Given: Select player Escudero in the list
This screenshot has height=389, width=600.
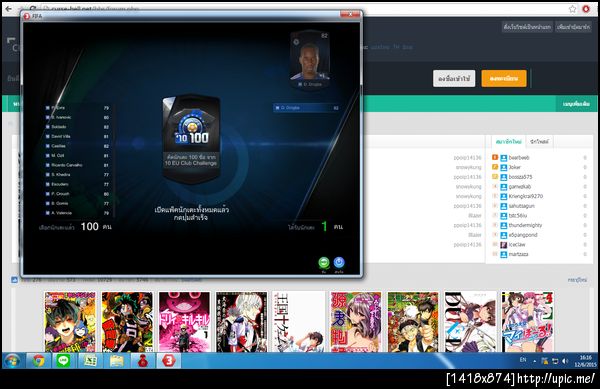Looking at the screenshot, I should pyautogui.click(x=77, y=184).
